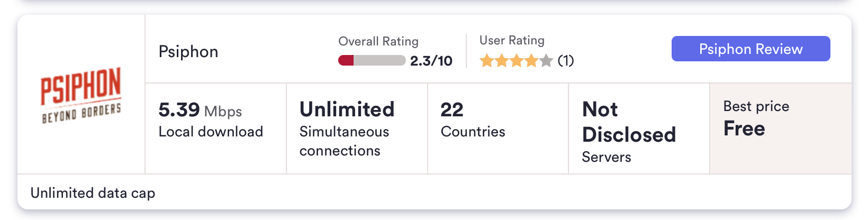Image resolution: width=868 pixels, height=220 pixels.
Task: Click the first user rating star
Action: point(486,61)
